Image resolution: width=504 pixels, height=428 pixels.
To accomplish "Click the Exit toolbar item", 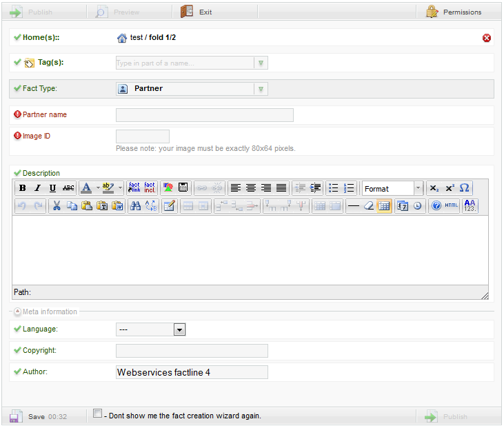I will tap(196, 12).
